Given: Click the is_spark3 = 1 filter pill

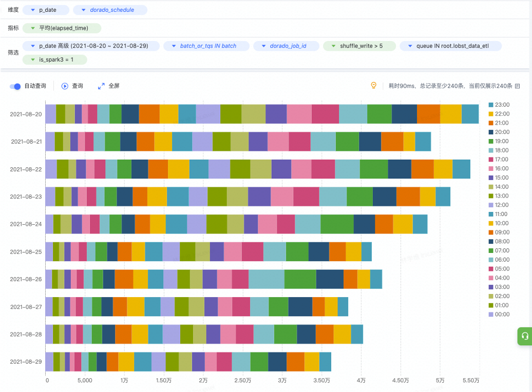Looking at the screenshot, I should 55,60.
